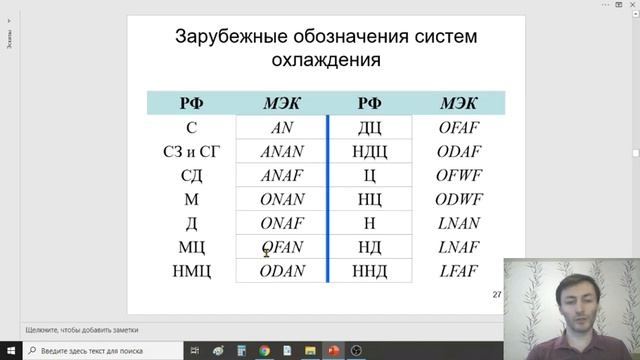The image size is (640, 360).
Task: Select the table cell ANAN
Action: tap(282, 151)
